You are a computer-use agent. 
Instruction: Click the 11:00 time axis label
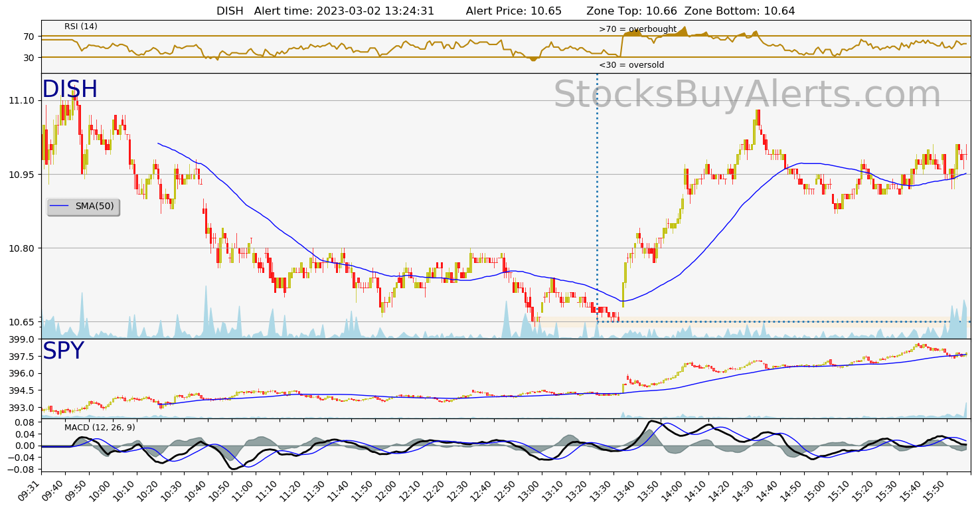point(243,491)
